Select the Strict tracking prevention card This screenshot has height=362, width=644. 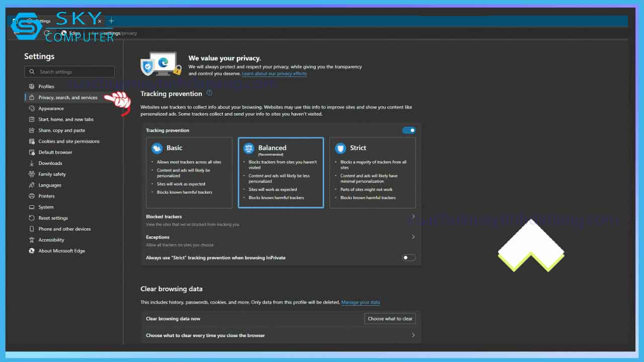(373, 172)
